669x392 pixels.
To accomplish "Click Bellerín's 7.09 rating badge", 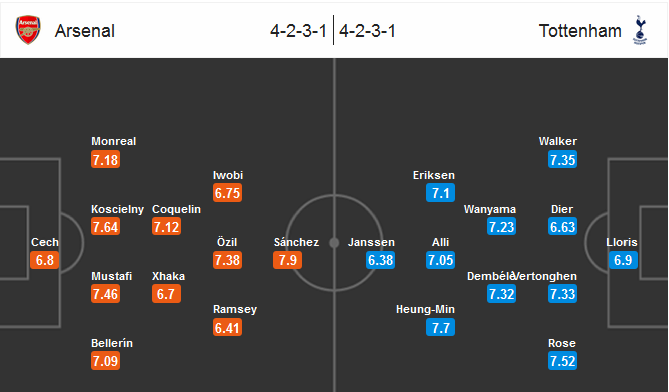I will [x=105, y=361].
